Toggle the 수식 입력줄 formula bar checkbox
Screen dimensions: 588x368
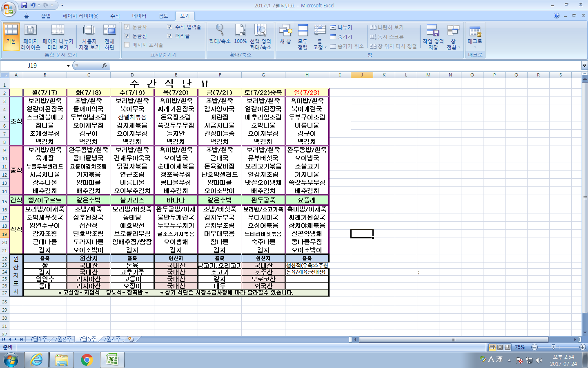click(170, 27)
